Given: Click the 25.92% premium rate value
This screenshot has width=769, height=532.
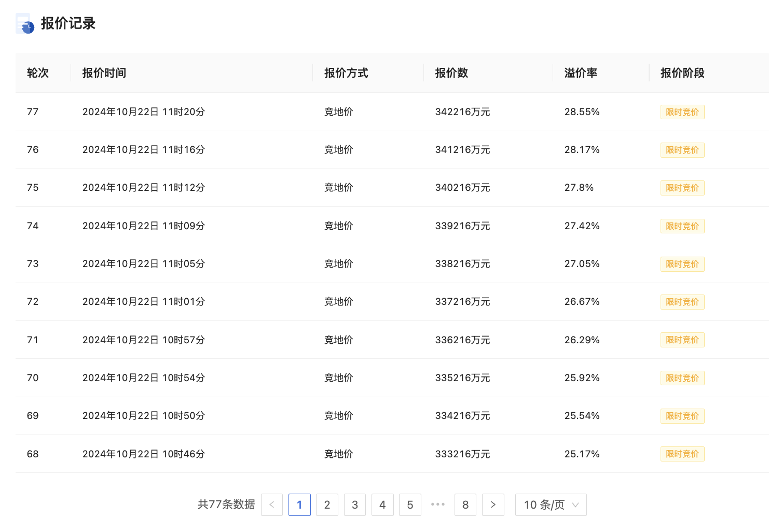Looking at the screenshot, I should [x=582, y=378].
